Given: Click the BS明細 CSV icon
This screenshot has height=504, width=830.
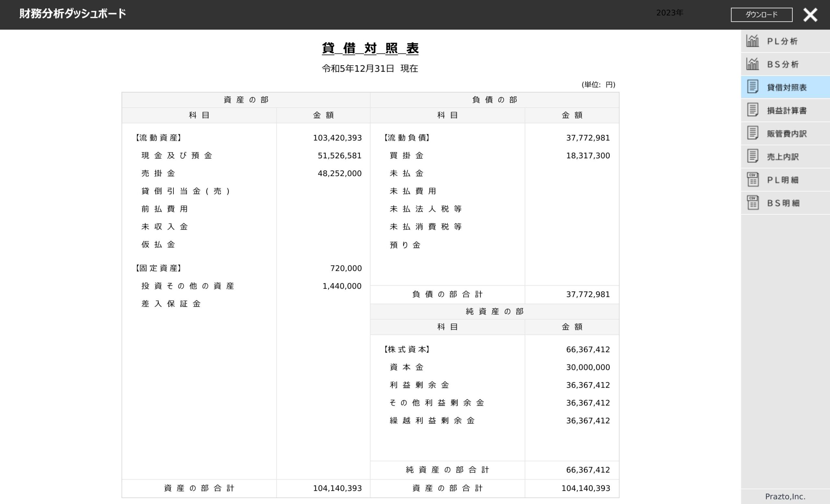Looking at the screenshot, I should [753, 203].
